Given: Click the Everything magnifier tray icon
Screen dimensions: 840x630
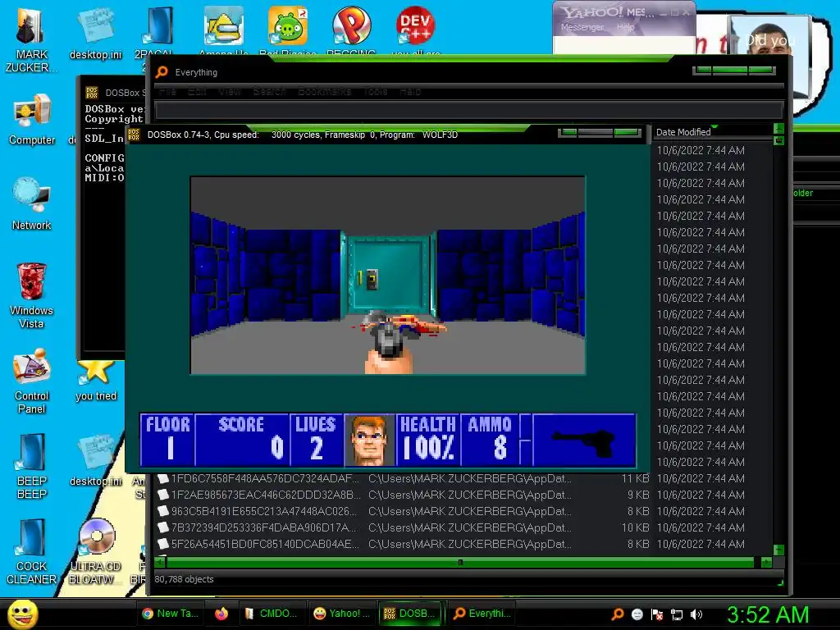Looking at the screenshot, I should [618, 614].
